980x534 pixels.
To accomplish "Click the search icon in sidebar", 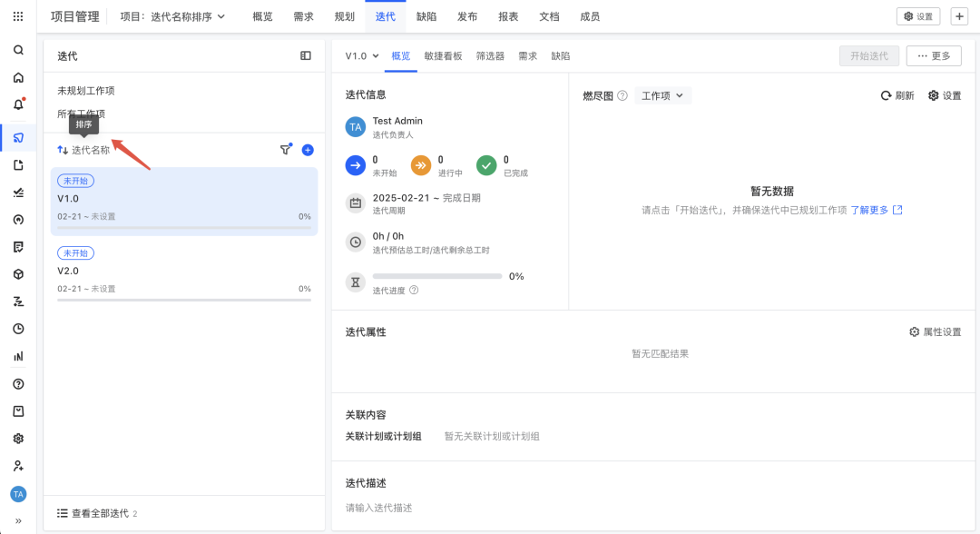I will click(18, 50).
